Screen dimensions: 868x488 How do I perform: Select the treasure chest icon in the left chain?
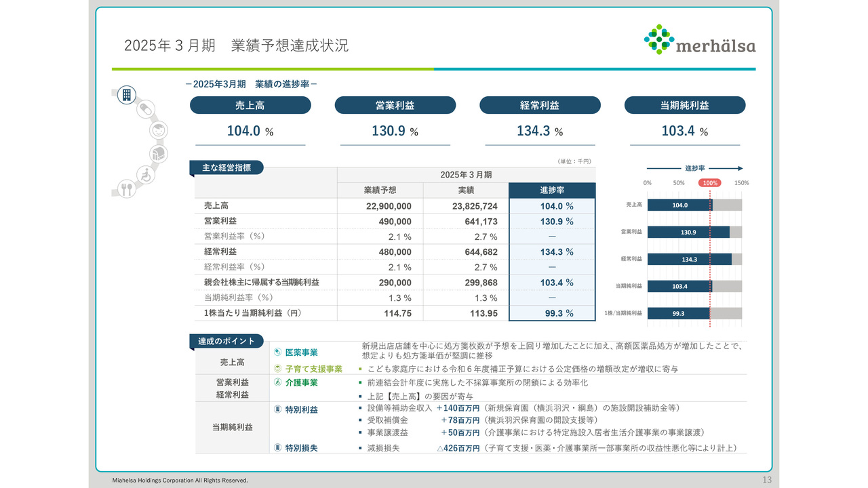pos(158,153)
